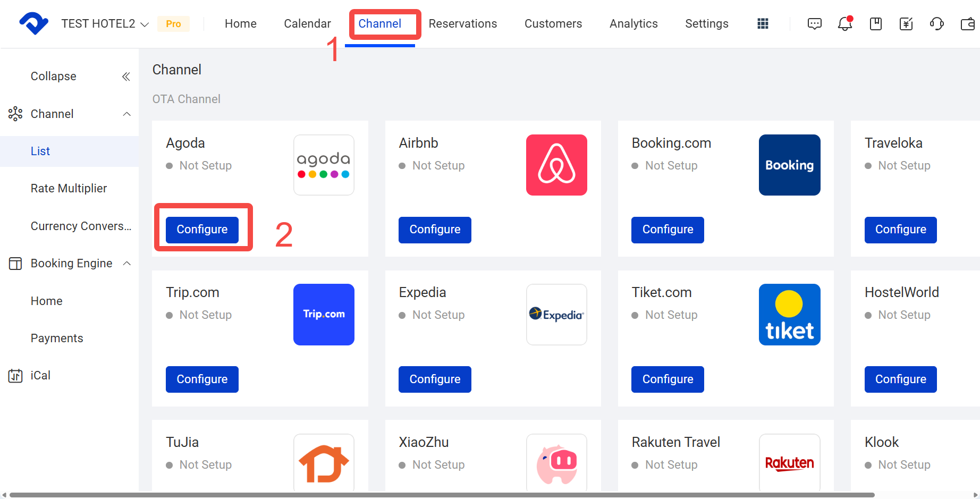Open the notifications bell
The height and width of the screenshot is (499, 980).
[845, 23]
